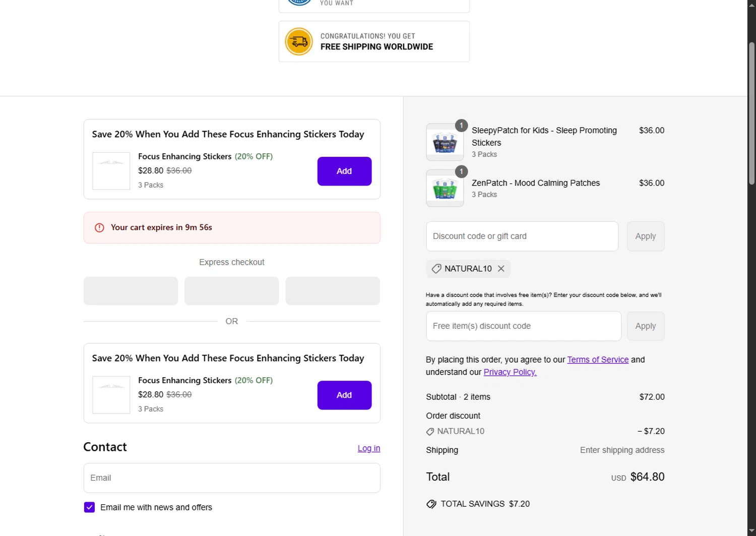
Task: Click the free shipping truck icon
Action: 299,41
